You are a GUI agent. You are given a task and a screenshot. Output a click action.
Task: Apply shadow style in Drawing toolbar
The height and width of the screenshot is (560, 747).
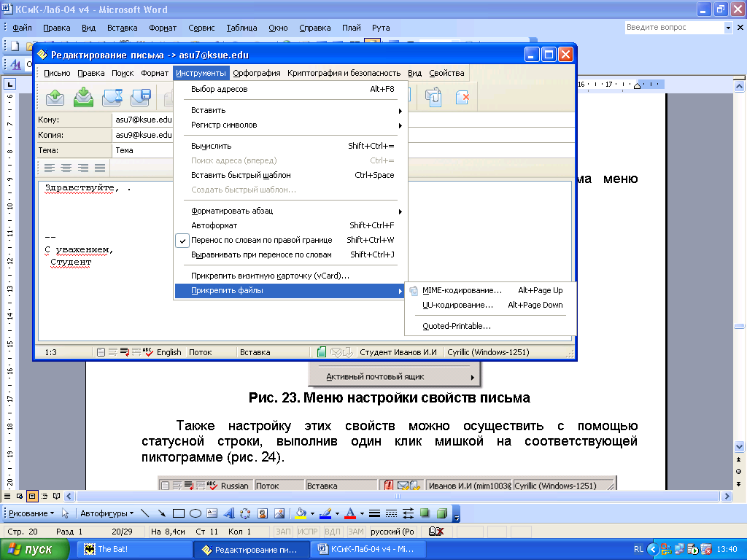[425, 513]
